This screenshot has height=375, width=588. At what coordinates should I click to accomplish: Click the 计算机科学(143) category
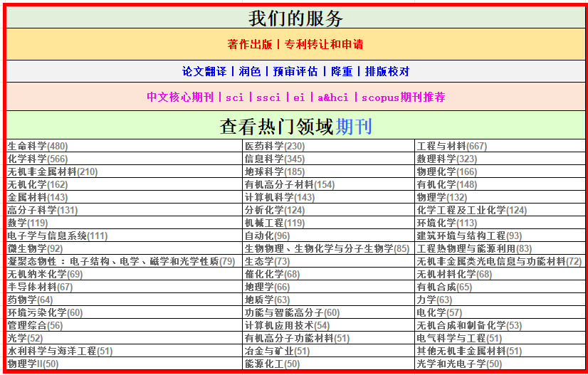click(x=279, y=197)
